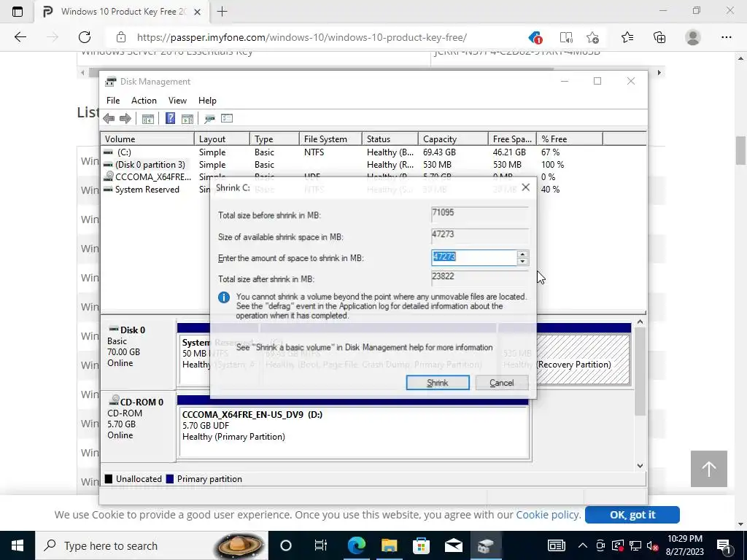Screen dimensions: 747x560
Task: Click the Edge Back navigation arrow
Action: [x=20, y=37]
